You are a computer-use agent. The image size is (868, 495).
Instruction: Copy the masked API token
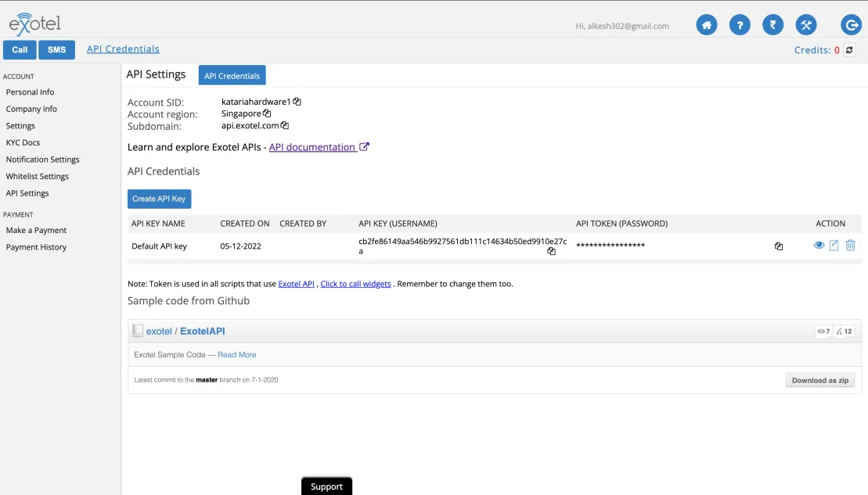pyautogui.click(x=778, y=246)
